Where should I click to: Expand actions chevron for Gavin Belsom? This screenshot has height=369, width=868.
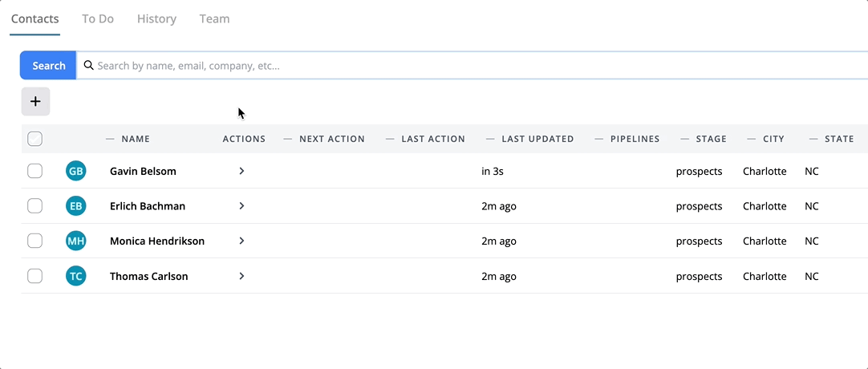pyautogui.click(x=241, y=171)
